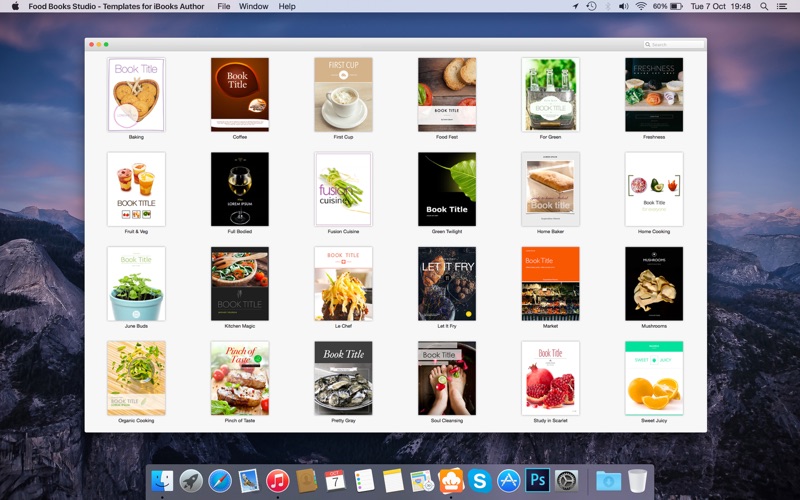Open yellow Notes icon in dock

pyautogui.click(x=393, y=481)
